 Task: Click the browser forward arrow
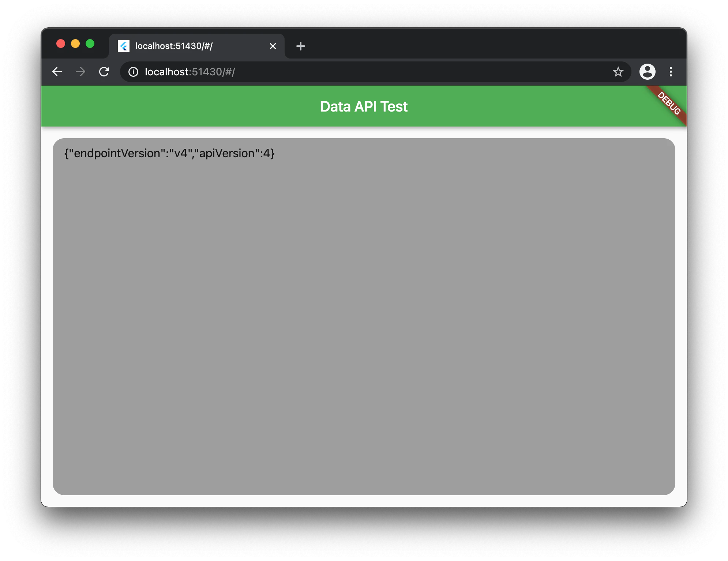[80, 72]
